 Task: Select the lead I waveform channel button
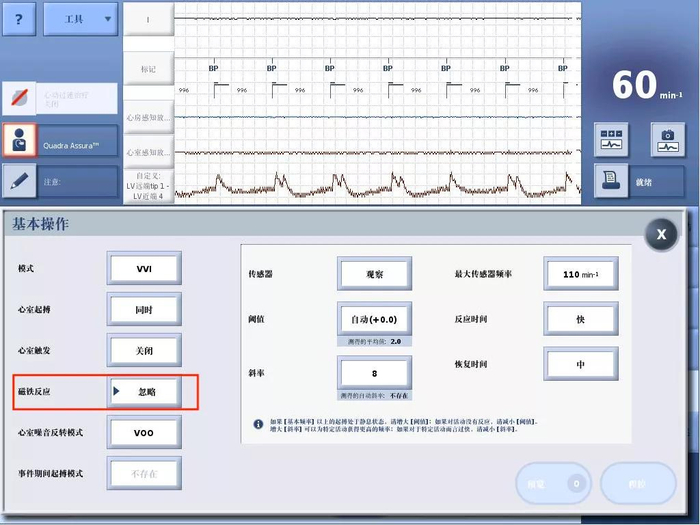click(148, 20)
